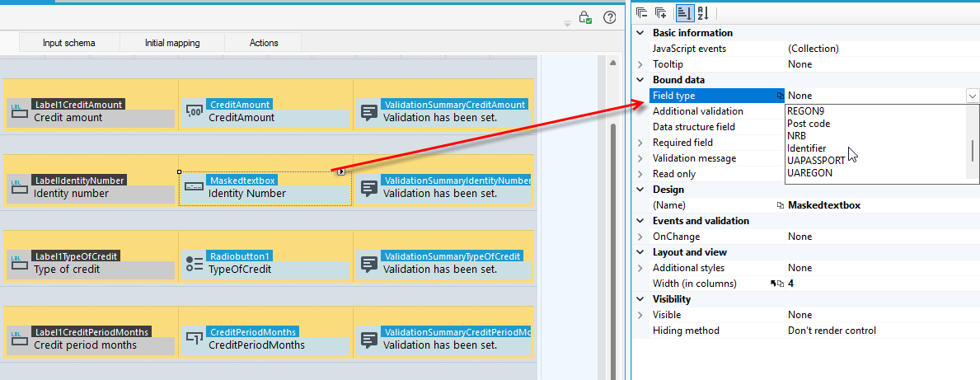Click the ValidationSummaryIdentityNumber message icon
The image size is (980, 380).
(x=369, y=188)
